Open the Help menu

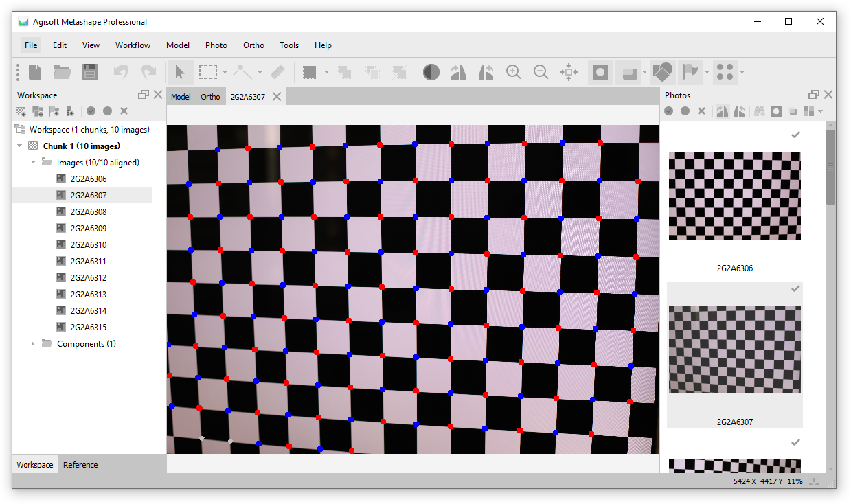point(323,45)
